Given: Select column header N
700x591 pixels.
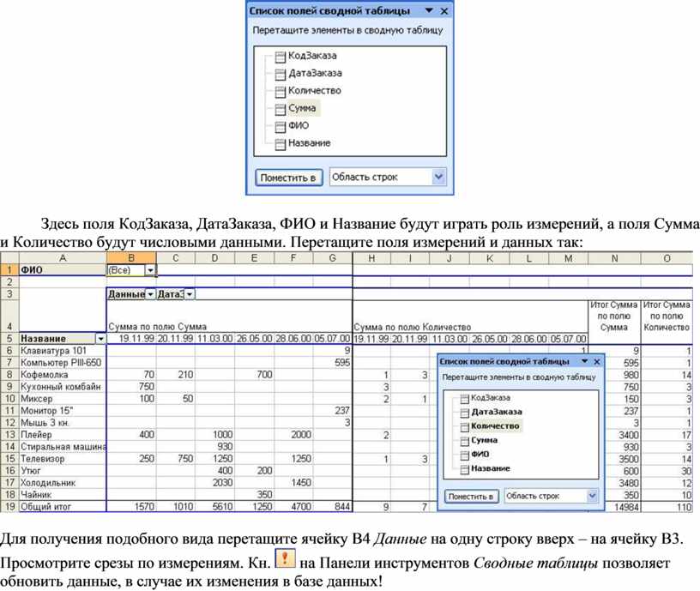Looking at the screenshot, I should [x=614, y=258].
